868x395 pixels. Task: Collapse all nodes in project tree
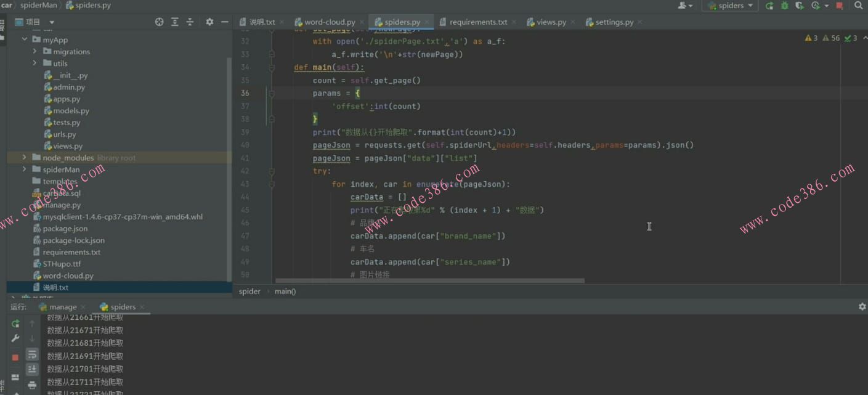[x=190, y=22]
